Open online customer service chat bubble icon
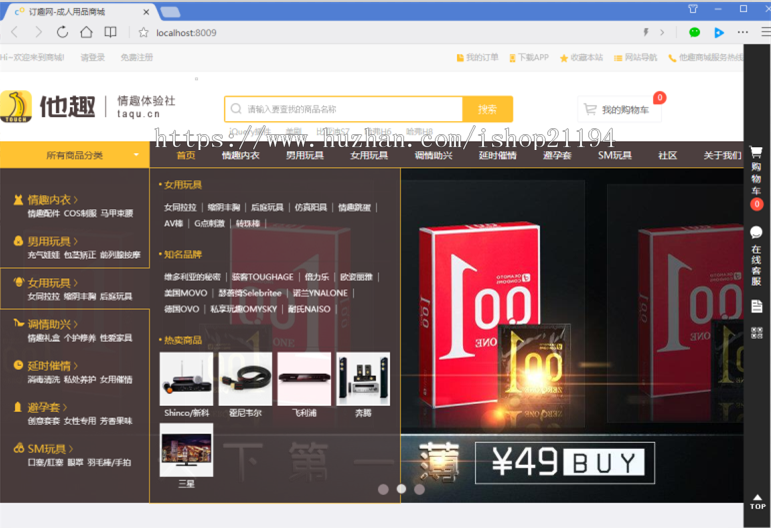Image resolution: width=771 pixels, height=528 pixels. click(756, 232)
